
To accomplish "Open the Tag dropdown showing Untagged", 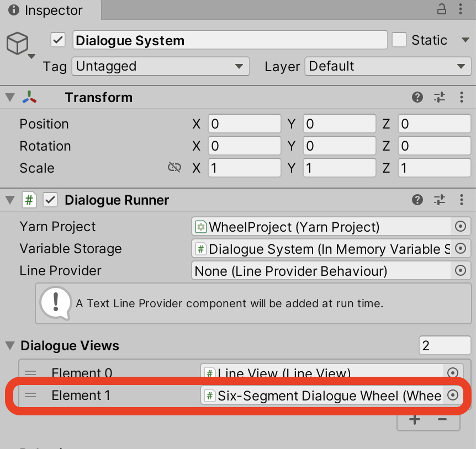I will coord(160,66).
